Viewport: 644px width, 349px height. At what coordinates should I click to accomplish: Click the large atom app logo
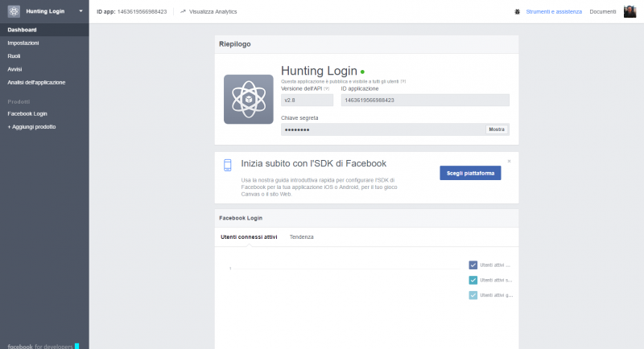(x=249, y=99)
